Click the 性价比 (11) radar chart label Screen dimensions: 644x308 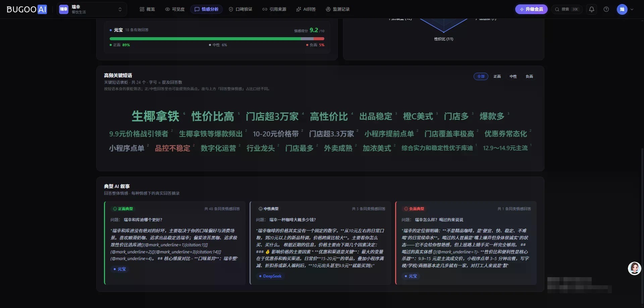pyautogui.click(x=443, y=39)
